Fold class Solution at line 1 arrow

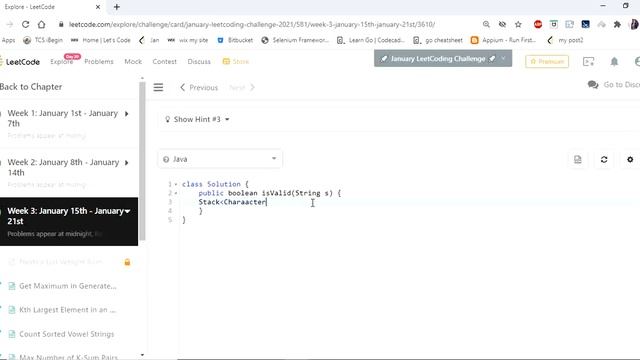coord(176,184)
